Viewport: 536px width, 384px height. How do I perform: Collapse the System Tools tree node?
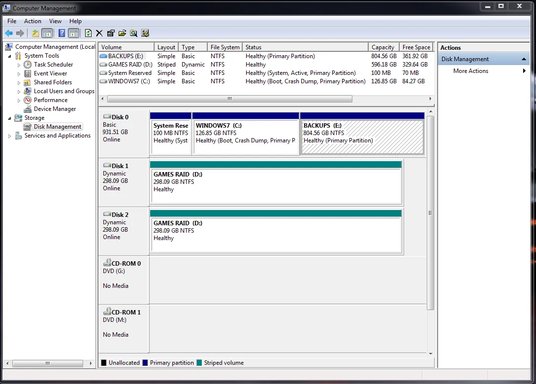10,56
